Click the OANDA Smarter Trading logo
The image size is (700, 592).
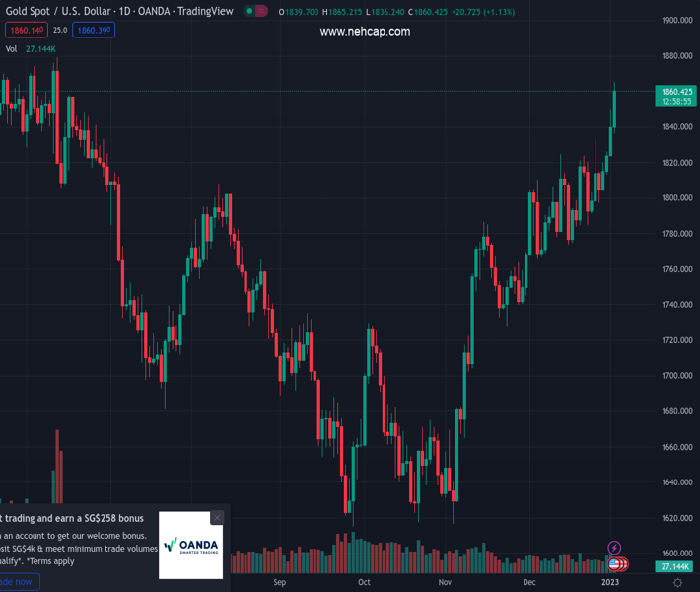click(190, 545)
